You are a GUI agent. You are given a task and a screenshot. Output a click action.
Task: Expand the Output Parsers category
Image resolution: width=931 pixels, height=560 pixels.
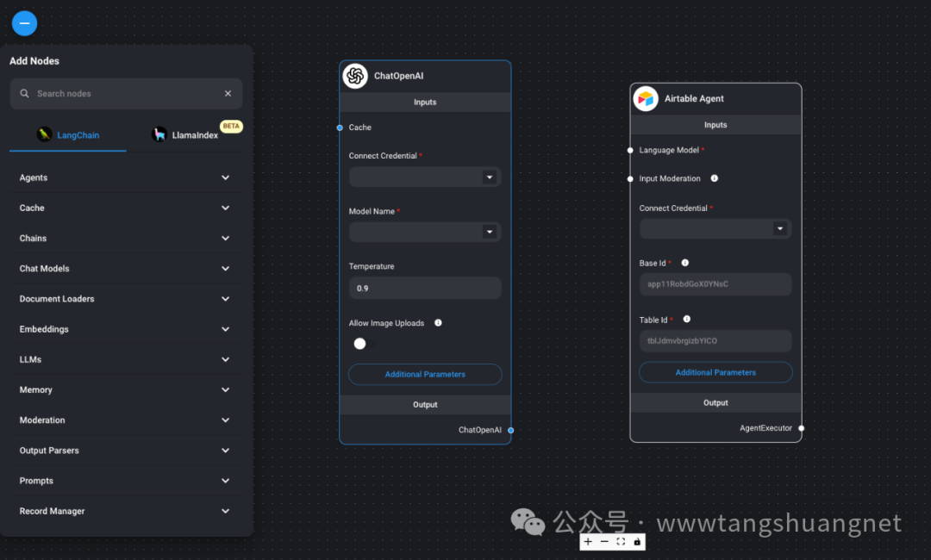(126, 450)
